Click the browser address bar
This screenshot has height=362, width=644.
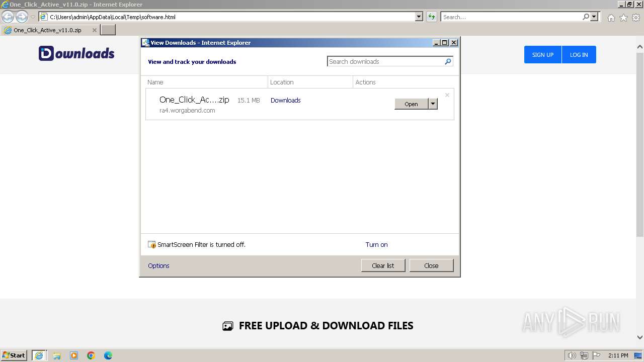(231, 17)
